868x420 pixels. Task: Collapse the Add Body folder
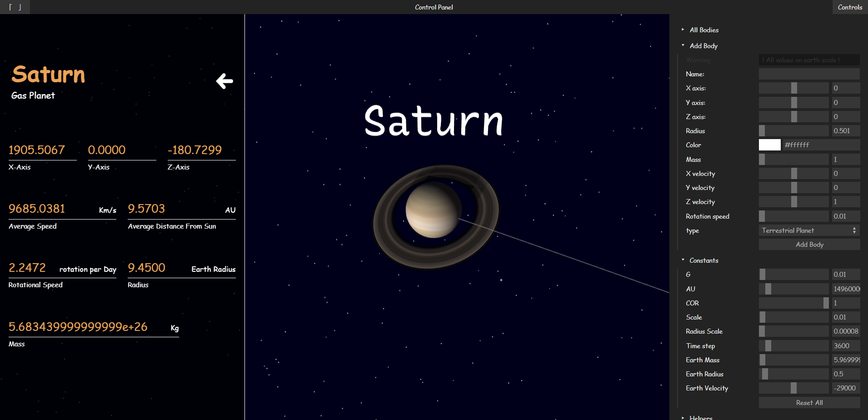tap(703, 46)
